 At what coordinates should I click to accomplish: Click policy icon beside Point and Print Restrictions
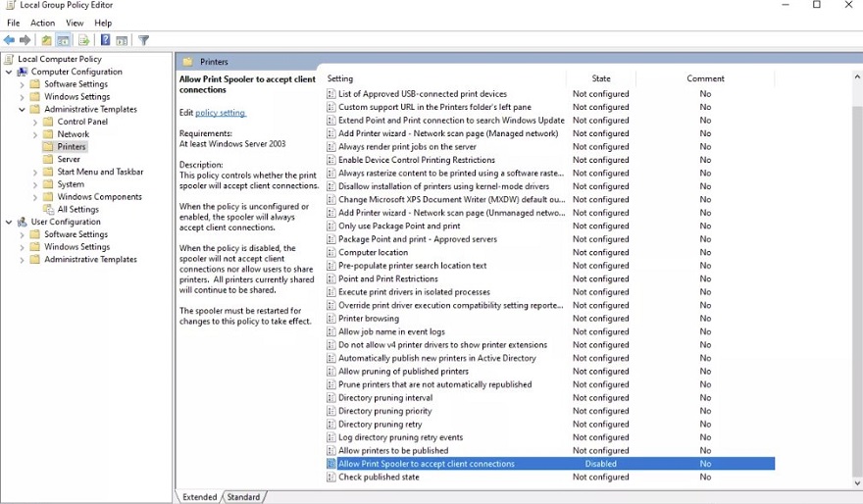(x=330, y=278)
